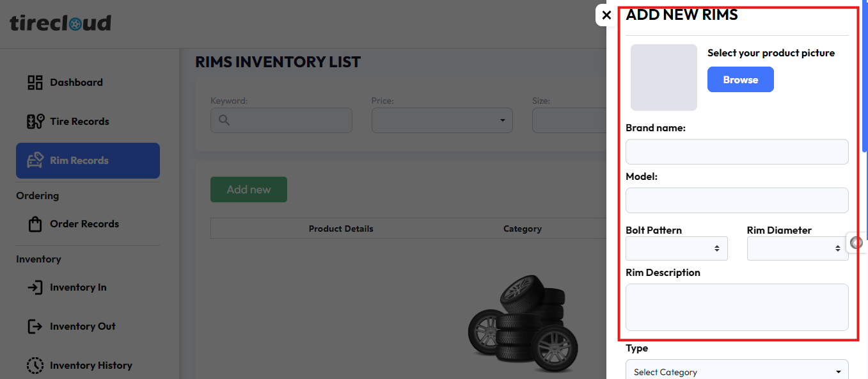Click the Inventory History clock icon
Image resolution: width=868 pixels, height=379 pixels.
click(x=35, y=366)
